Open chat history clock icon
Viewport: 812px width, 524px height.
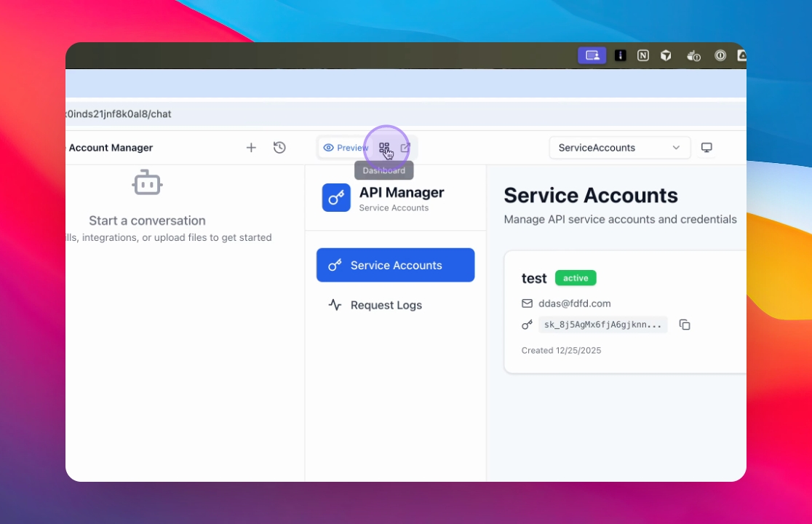pos(279,148)
